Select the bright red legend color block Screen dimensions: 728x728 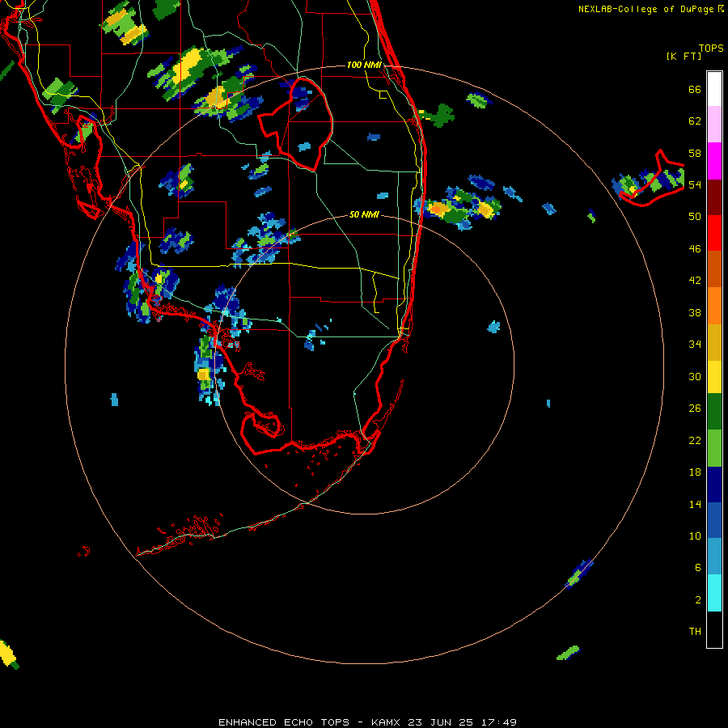(714, 233)
